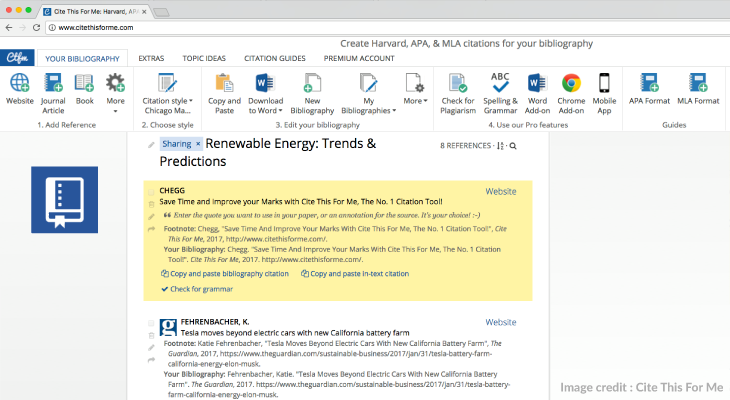Image resolution: width=730 pixels, height=400 pixels.
Task: Tick the CHEGG reference checkbox
Action: [151, 192]
